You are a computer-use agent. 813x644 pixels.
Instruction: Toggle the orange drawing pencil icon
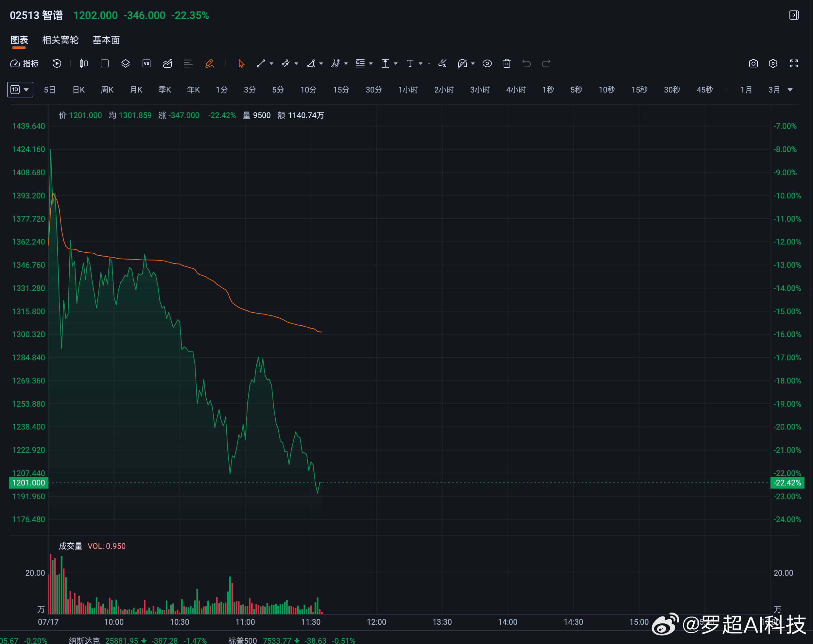(210, 63)
